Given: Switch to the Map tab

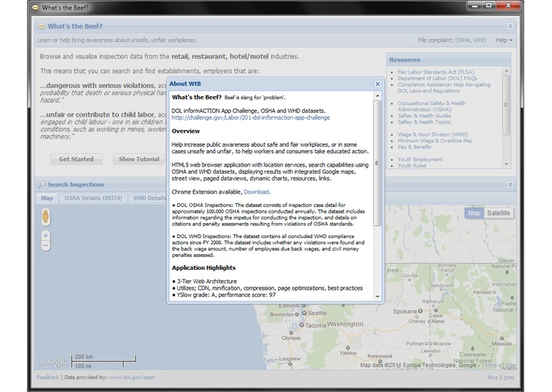Looking at the screenshot, I should tap(47, 198).
